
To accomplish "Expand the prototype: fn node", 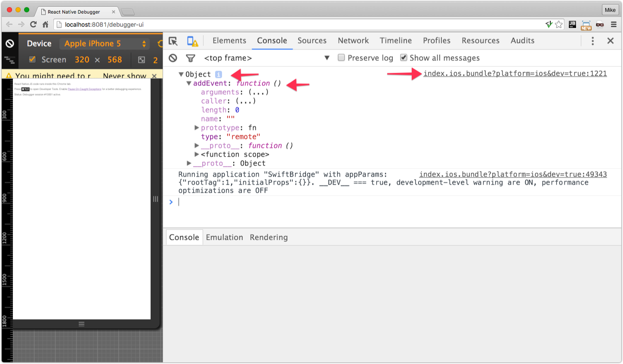I will 197,128.
